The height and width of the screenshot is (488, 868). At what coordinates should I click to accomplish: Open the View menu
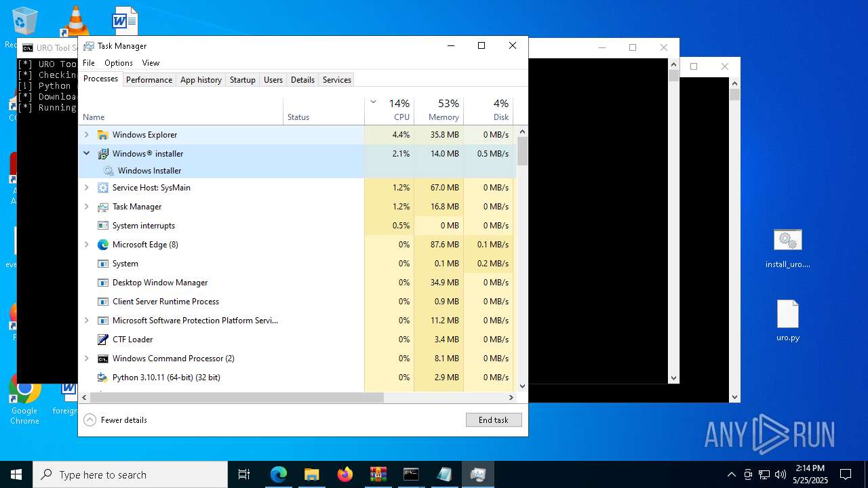click(x=151, y=63)
